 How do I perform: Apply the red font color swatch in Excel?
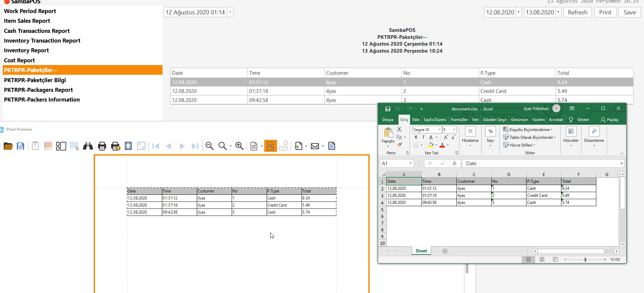pyautogui.click(x=442, y=145)
